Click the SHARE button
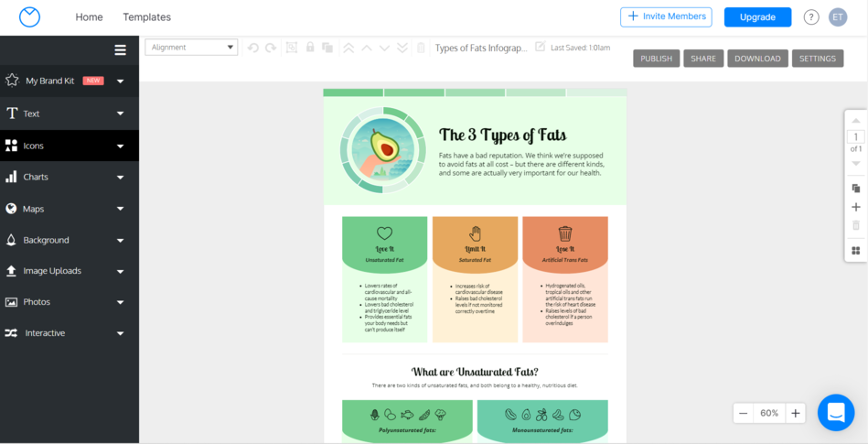The image size is (868, 444). pos(703,59)
